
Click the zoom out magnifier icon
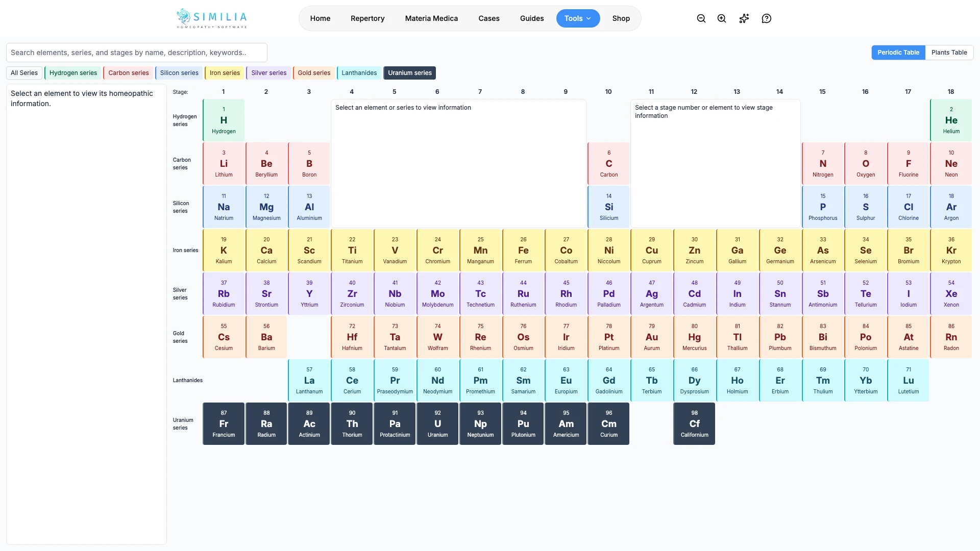tap(701, 18)
